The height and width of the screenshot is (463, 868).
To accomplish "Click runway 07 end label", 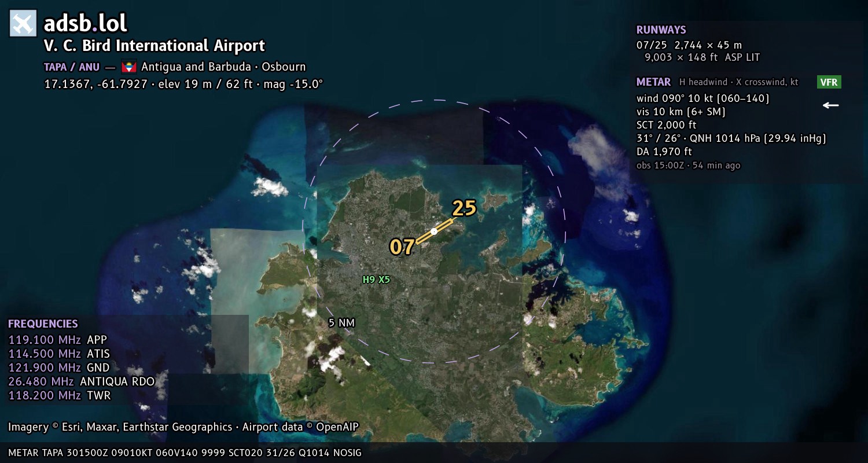I will coord(402,247).
